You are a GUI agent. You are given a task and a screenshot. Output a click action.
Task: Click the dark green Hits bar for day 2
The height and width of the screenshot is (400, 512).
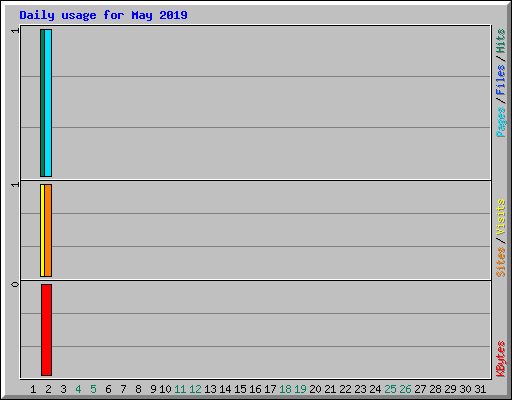click(42, 103)
